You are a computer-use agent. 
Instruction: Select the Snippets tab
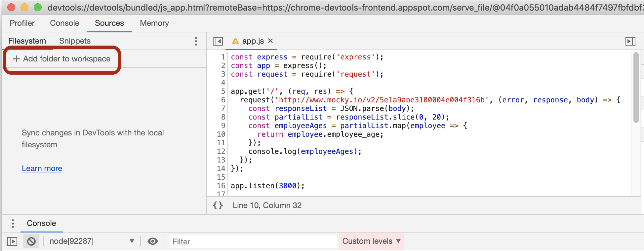click(75, 41)
